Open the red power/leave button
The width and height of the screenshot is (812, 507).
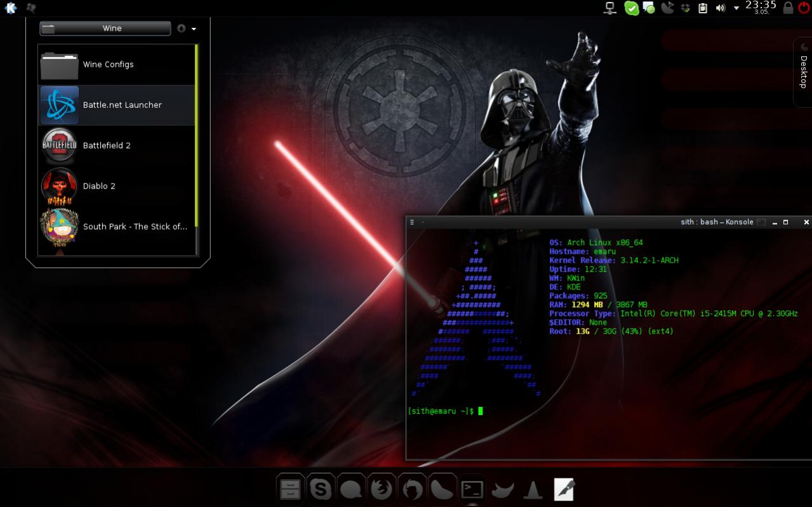tap(804, 8)
